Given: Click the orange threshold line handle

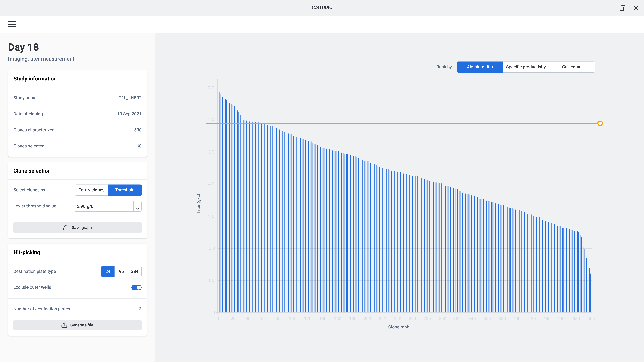Looking at the screenshot, I should 600,123.
